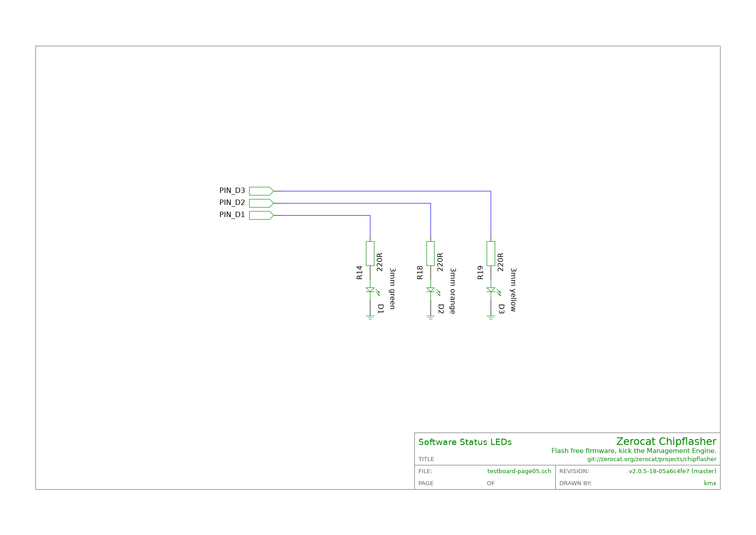Select the PIN_D2 input port symbol
Screen dimensions: 756x535
261,203
